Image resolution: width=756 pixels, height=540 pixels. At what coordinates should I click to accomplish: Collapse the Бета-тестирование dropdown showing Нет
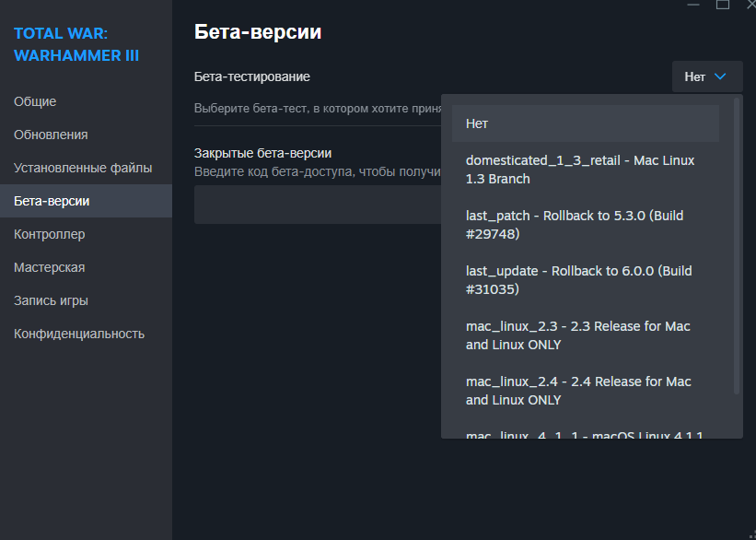tap(707, 76)
